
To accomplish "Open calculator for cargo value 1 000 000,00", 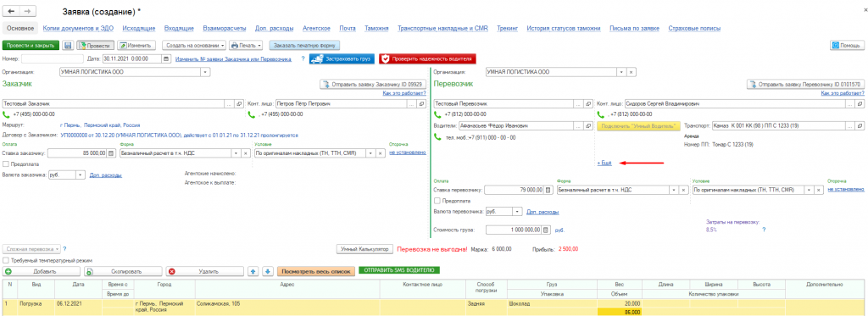I will click(x=546, y=230).
